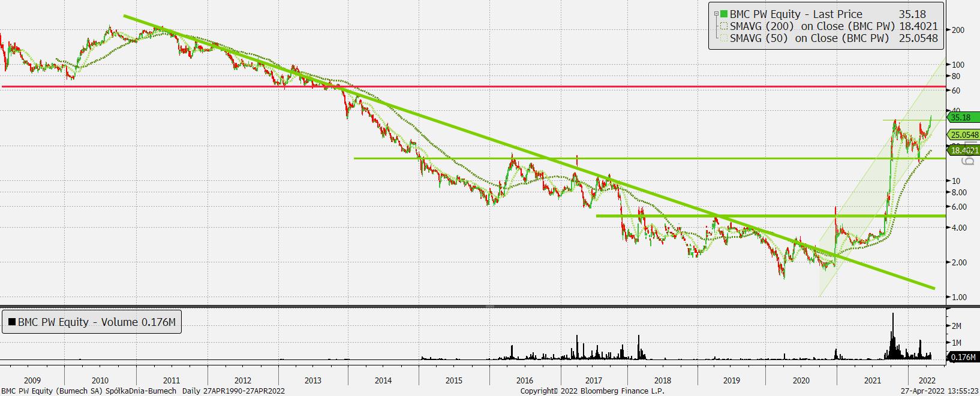The image size is (980, 396).
Task: Select the red horizontal resistance line
Action: [474, 87]
